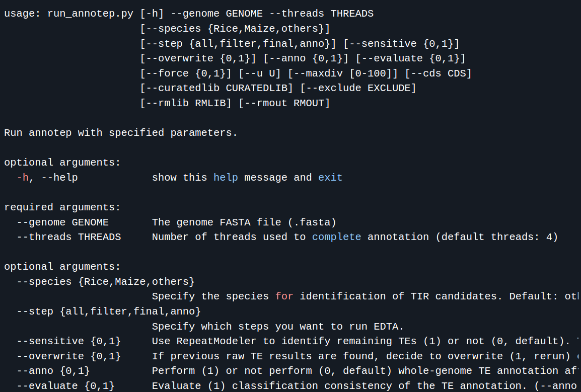Click "Specify which steps you want to run EDTA."
The height and width of the screenshot is (392, 581).
tap(278, 327)
